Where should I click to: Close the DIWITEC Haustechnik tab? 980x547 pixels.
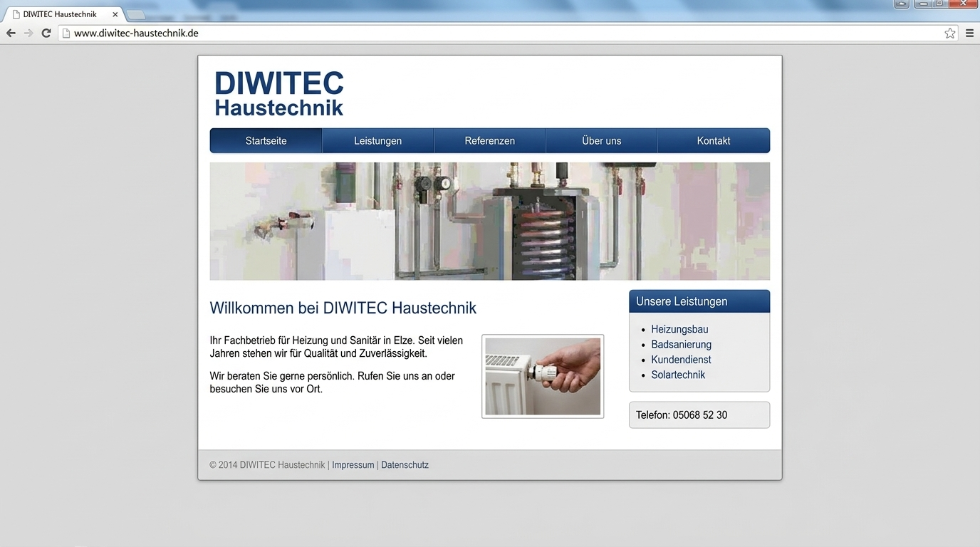[x=115, y=14]
